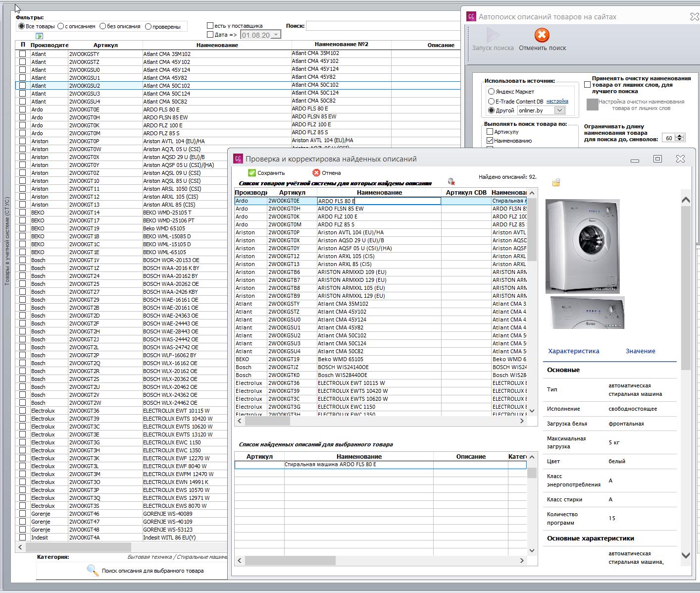Tick the Применять очистку наименования checkbox

click(x=587, y=85)
